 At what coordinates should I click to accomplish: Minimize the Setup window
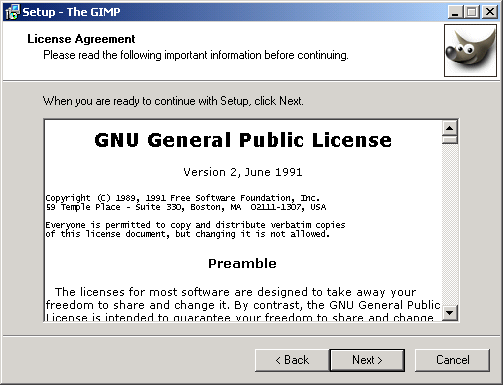pyautogui.click(x=455, y=12)
